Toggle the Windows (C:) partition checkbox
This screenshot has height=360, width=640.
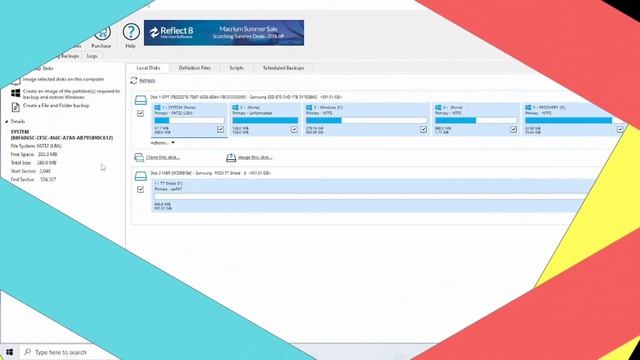coord(423,129)
